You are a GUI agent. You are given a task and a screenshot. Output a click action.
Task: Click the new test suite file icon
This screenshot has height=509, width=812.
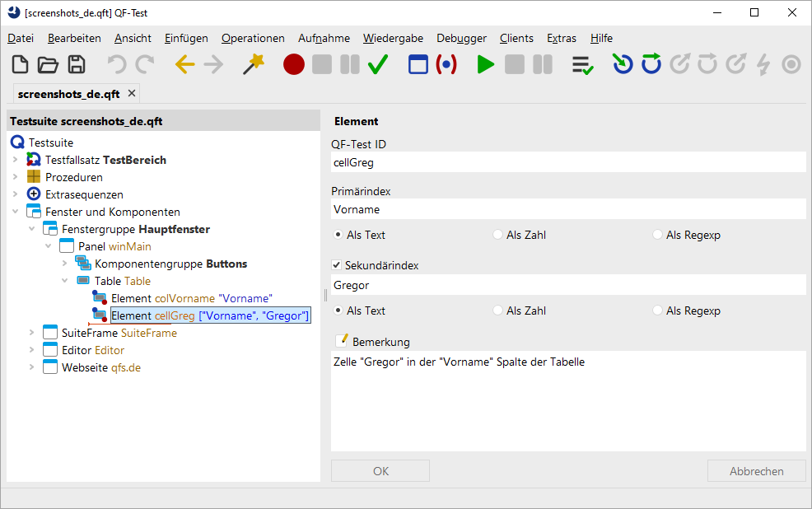(x=21, y=65)
